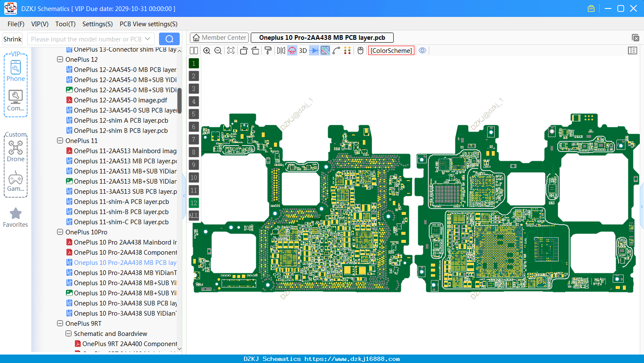
Task: Open the ColorScheme picker
Action: [391, 51]
